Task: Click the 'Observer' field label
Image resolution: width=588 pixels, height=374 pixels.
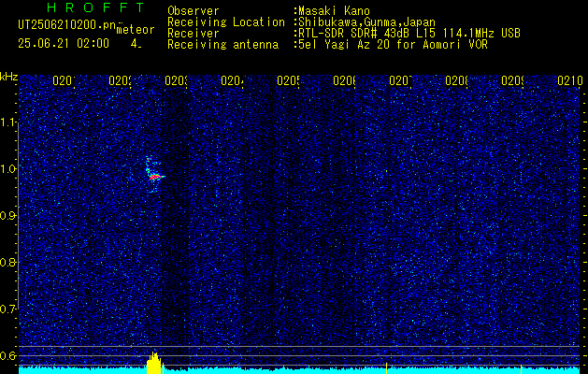Action: 194,11
